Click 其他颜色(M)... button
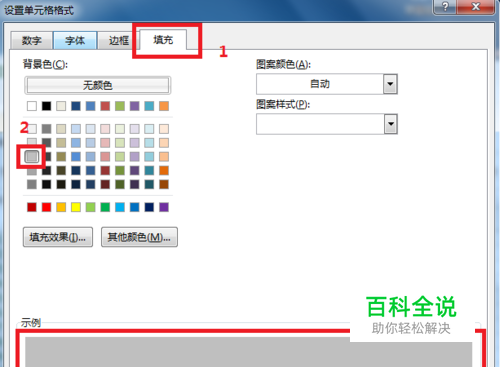Viewport: 500px width, 367px height. tap(139, 237)
